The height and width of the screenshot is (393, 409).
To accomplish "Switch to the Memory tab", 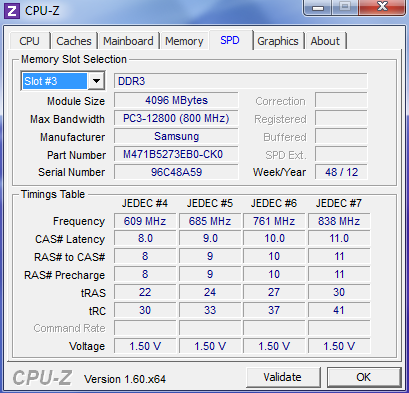I will point(184,41).
